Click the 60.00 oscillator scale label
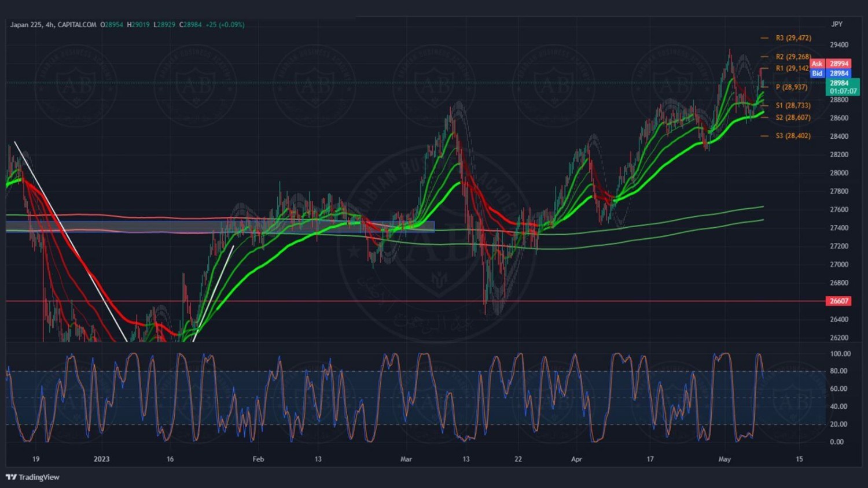This screenshot has height=488, width=868. pyautogui.click(x=838, y=389)
